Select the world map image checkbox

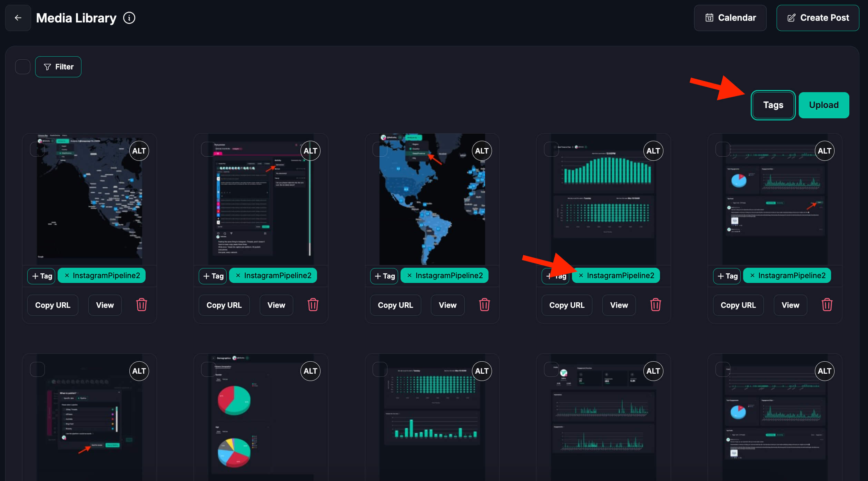point(380,149)
